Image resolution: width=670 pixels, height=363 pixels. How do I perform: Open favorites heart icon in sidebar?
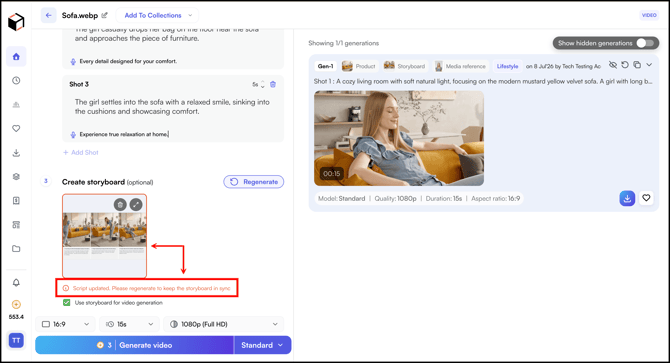pyautogui.click(x=16, y=128)
